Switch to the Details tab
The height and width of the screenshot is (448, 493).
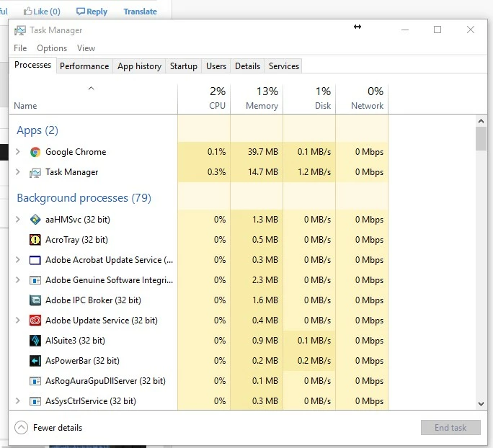click(247, 66)
